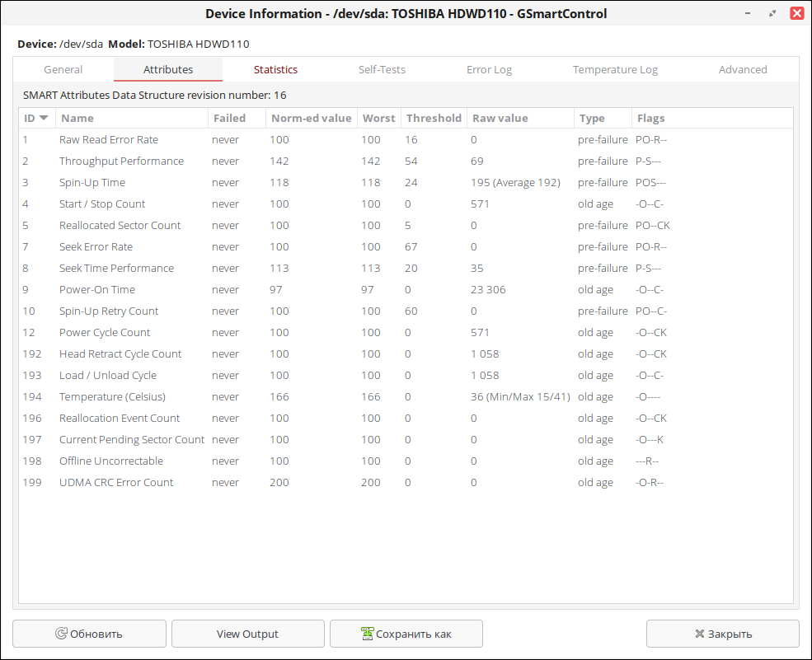Screen dimensions: 812x660
Task: Open the General tab
Action: pos(63,70)
